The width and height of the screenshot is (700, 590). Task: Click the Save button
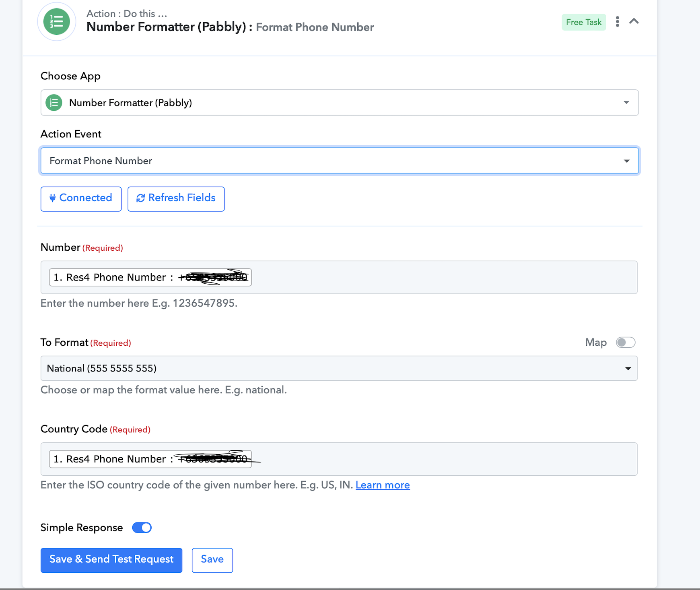point(212,560)
